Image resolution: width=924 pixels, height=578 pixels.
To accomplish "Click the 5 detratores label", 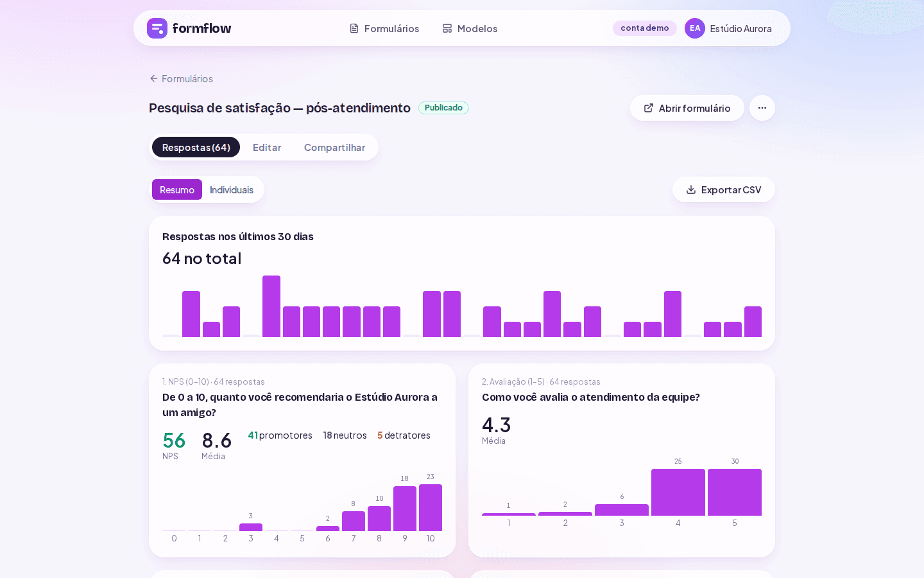I will click(x=404, y=435).
